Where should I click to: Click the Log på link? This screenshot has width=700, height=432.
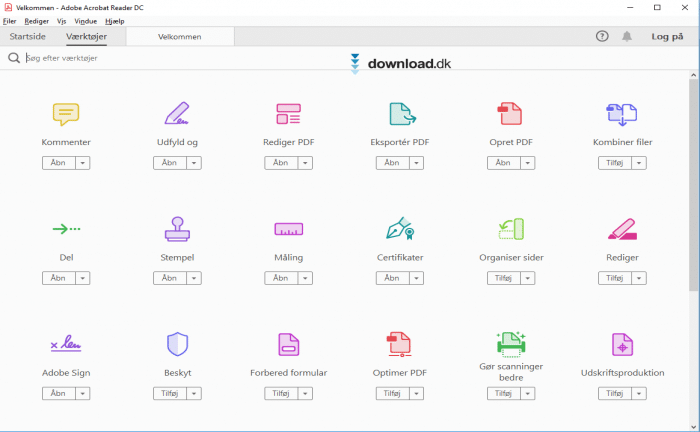click(x=667, y=37)
